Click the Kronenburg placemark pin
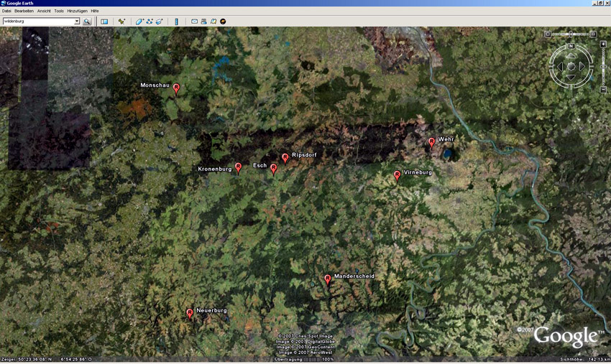Image resolution: width=611 pixels, height=364 pixels. coord(238,169)
